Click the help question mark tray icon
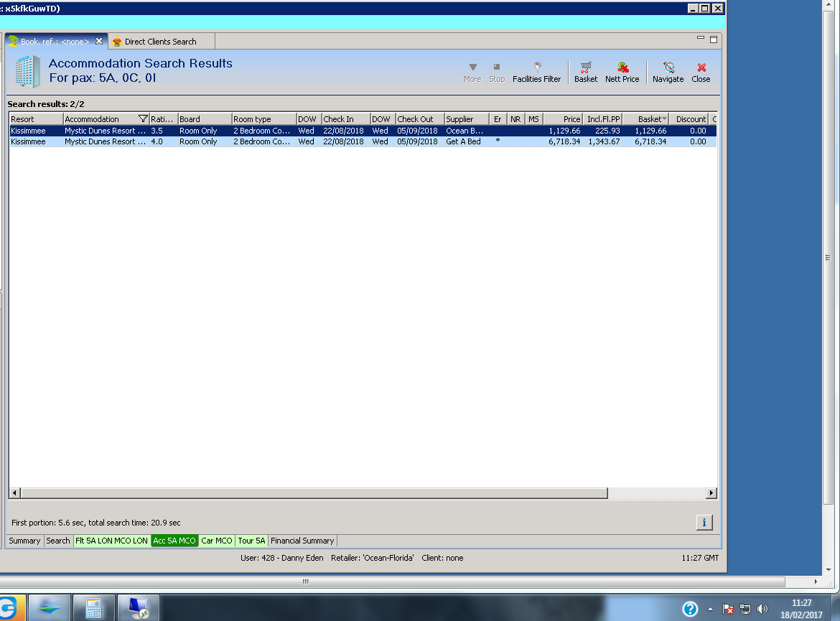Image resolution: width=840 pixels, height=621 pixels. (690, 609)
